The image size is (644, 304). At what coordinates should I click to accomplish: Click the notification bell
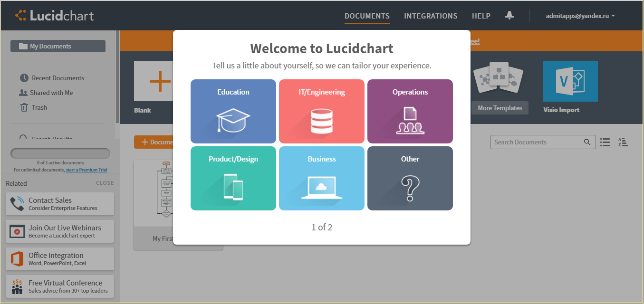[x=509, y=15]
